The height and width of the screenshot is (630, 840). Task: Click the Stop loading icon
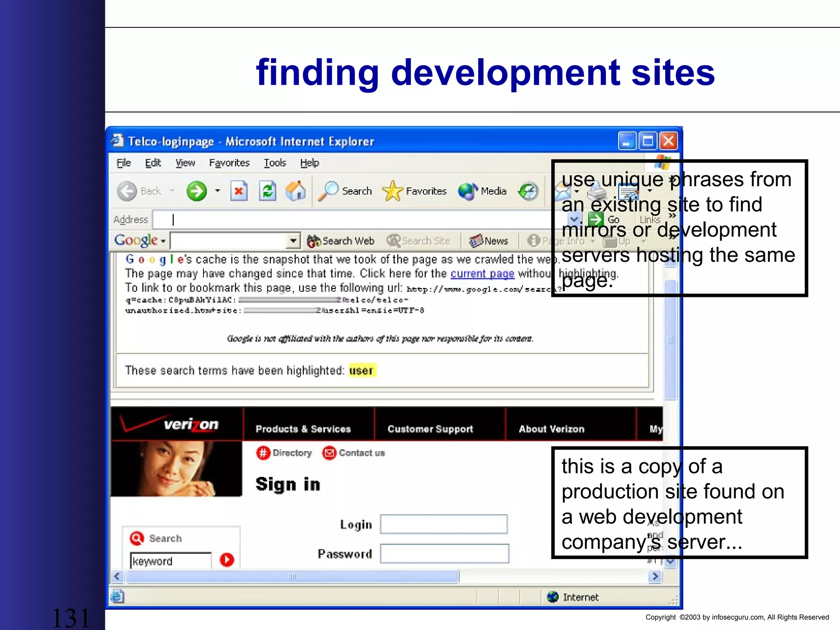tap(239, 191)
